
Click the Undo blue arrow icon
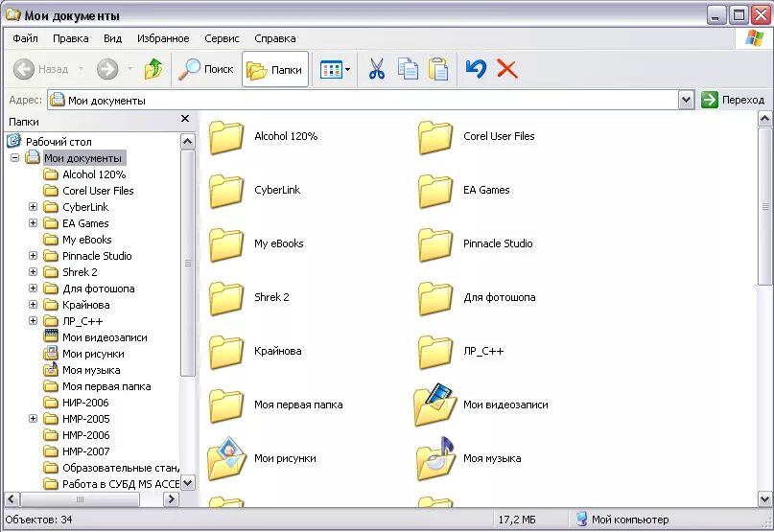point(476,69)
